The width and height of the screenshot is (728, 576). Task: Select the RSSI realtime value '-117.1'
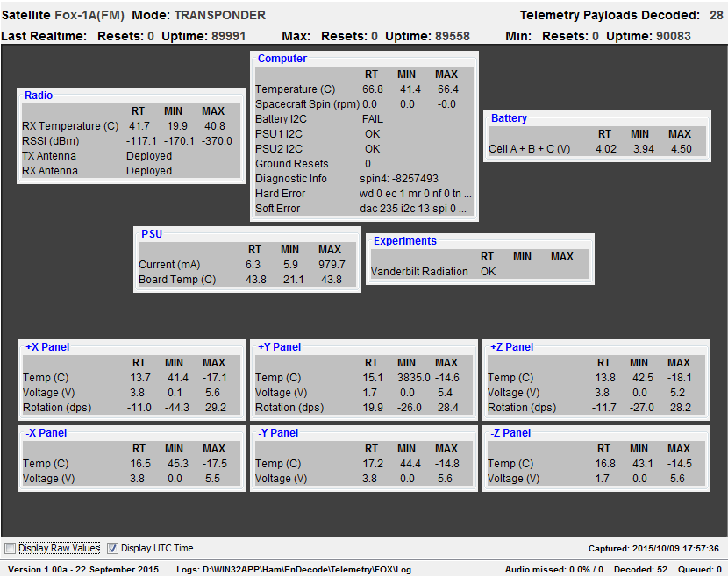click(x=141, y=141)
